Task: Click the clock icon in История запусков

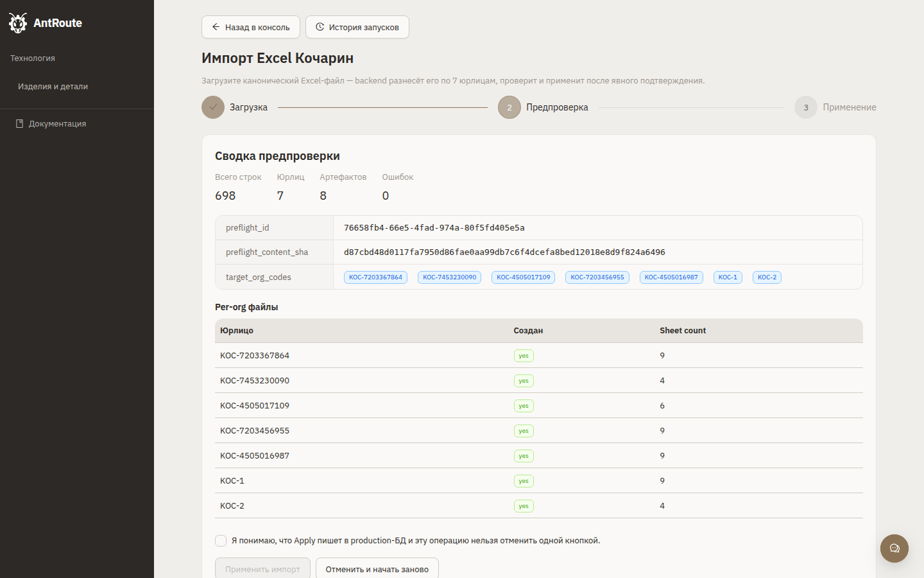Action: [x=320, y=27]
